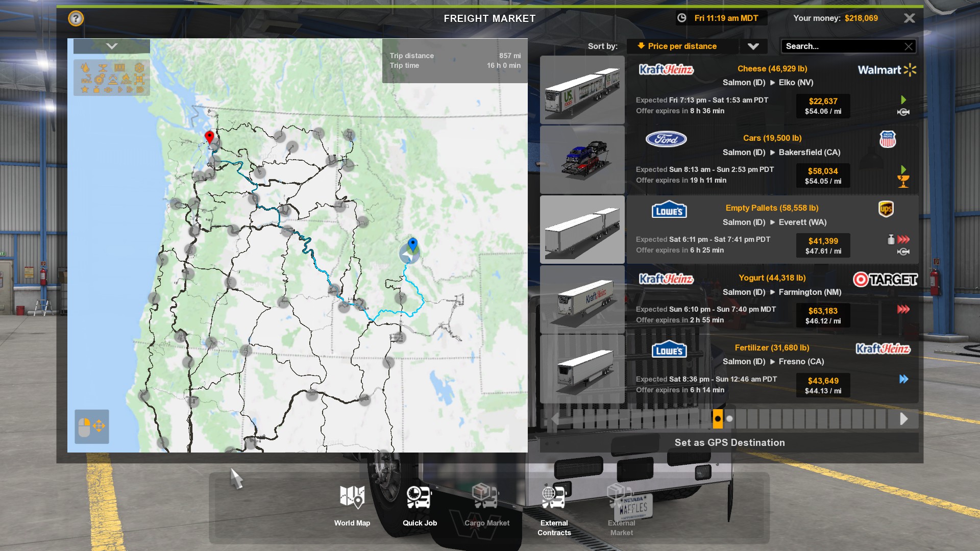Click the dome-shaped map filter icon
The image size is (980, 551).
pos(113,80)
